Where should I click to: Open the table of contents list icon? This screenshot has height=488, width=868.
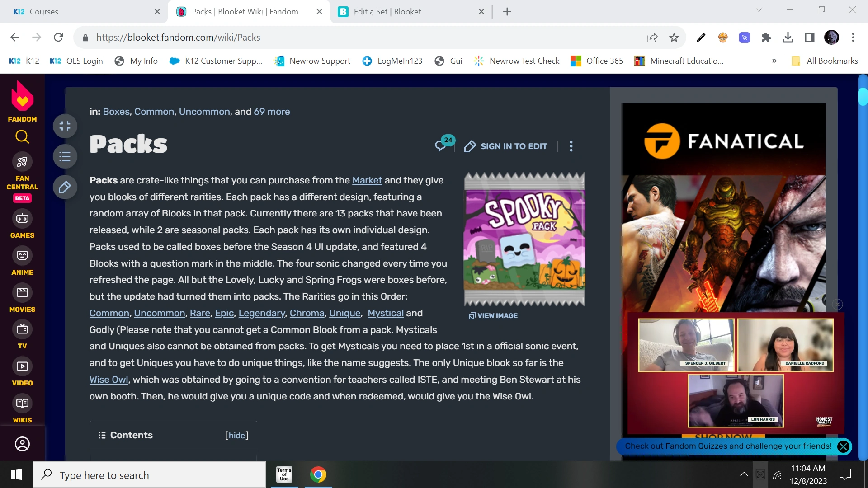(x=65, y=156)
